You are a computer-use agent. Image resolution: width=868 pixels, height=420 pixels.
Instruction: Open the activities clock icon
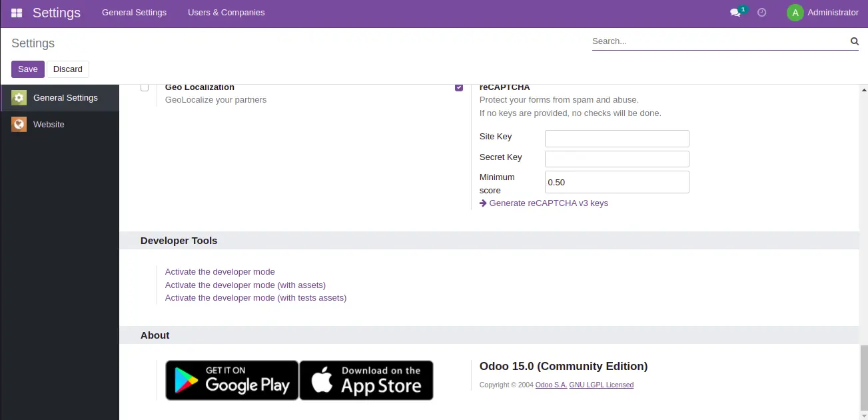[x=762, y=13]
